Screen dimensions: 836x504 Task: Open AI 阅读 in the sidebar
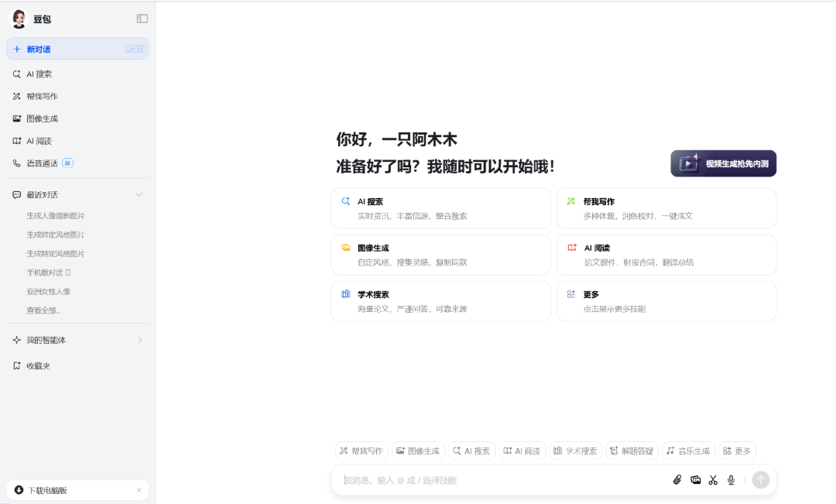click(x=78, y=141)
